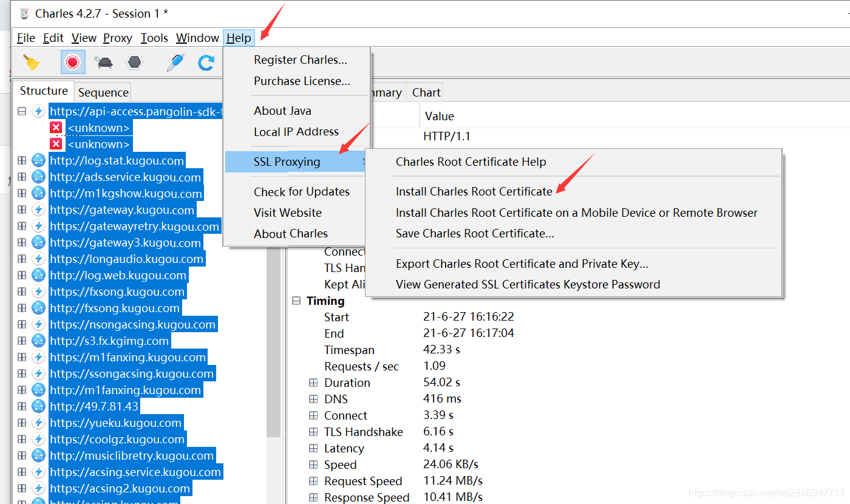Viewport: 850px width, 504px height.
Task: Switch to the Sequence tab
Action: [103, 92]
